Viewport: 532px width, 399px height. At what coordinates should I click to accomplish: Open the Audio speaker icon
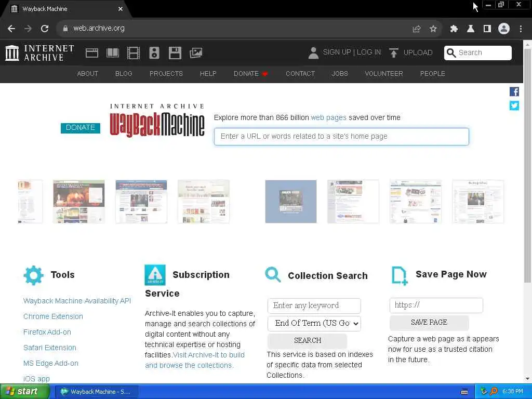pyautogui.click(x=154, y=53)
